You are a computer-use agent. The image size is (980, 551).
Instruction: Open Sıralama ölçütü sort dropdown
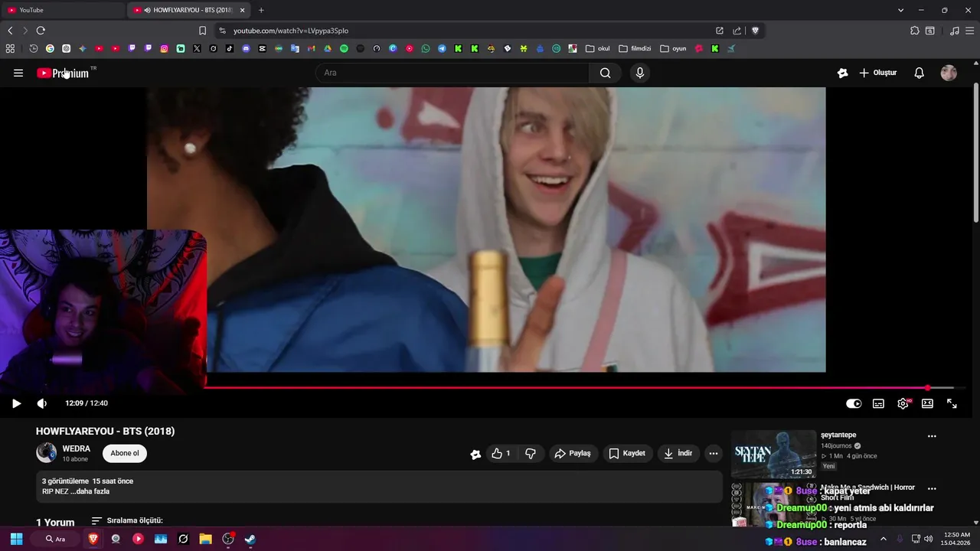click(x=127, y=520)
